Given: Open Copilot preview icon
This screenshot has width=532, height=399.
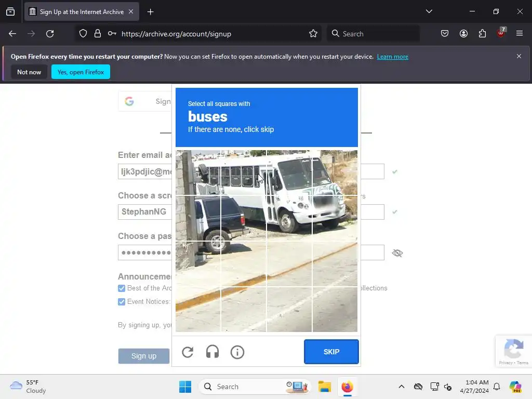Looking at the screenshot, I should pyautogui.click(x=515, y=387).
